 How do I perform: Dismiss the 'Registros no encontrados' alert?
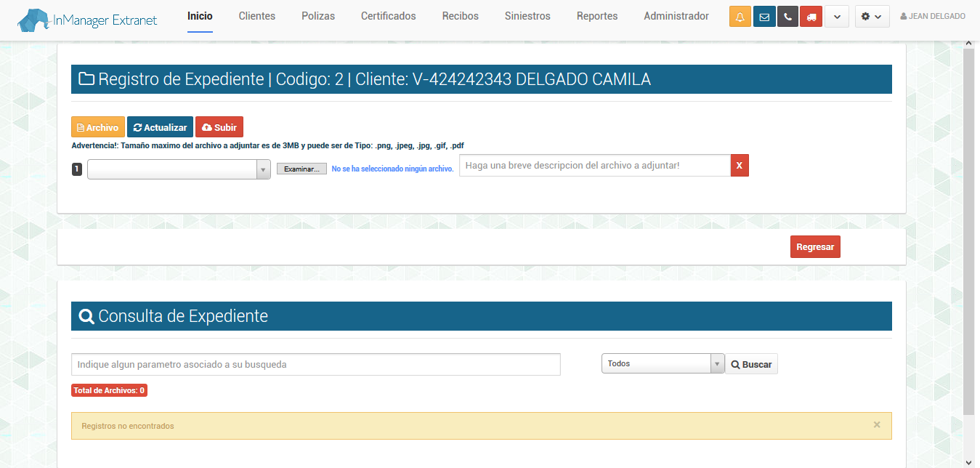[876, 425]
